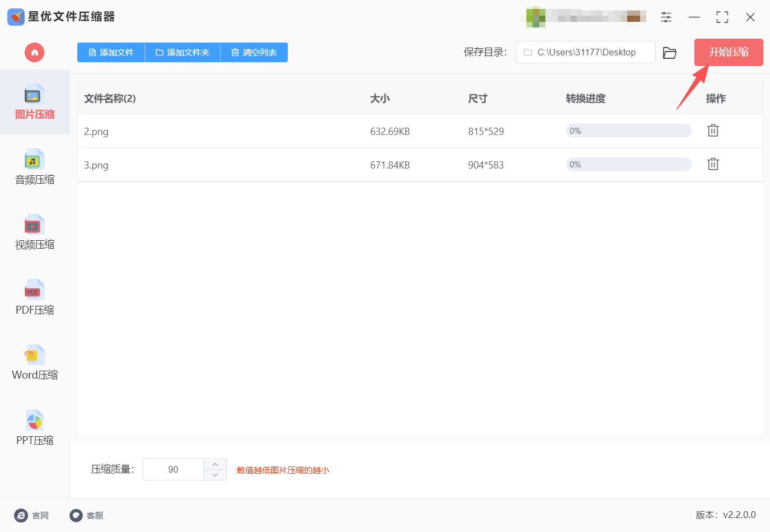770x532 pixels.
Task: Remove 3.png from the compression list
Action: tap(712, 164)
